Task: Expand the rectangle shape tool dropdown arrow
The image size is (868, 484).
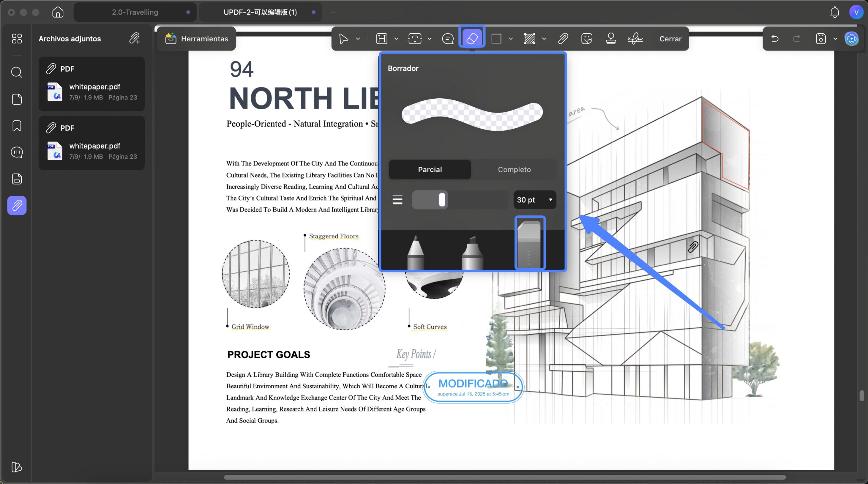Action: [511, 39]
